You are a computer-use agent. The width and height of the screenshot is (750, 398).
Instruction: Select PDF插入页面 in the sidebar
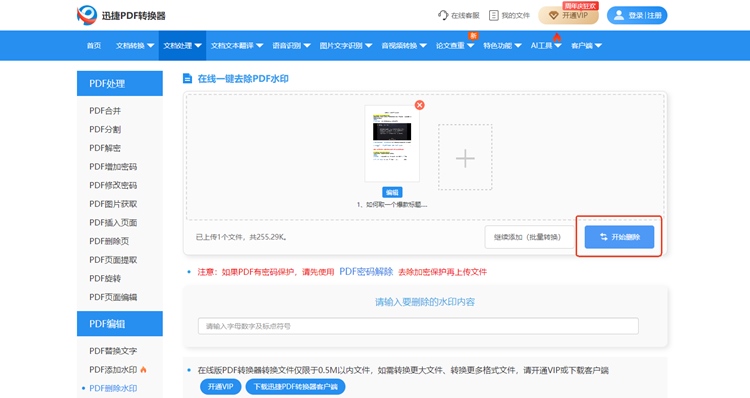click(113, 222)
